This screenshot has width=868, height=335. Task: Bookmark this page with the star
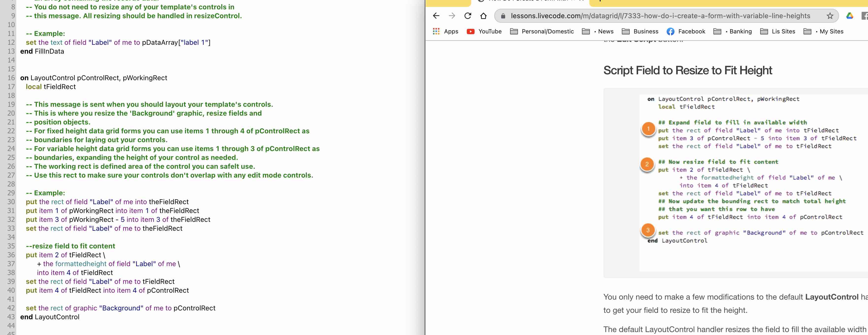830,16
